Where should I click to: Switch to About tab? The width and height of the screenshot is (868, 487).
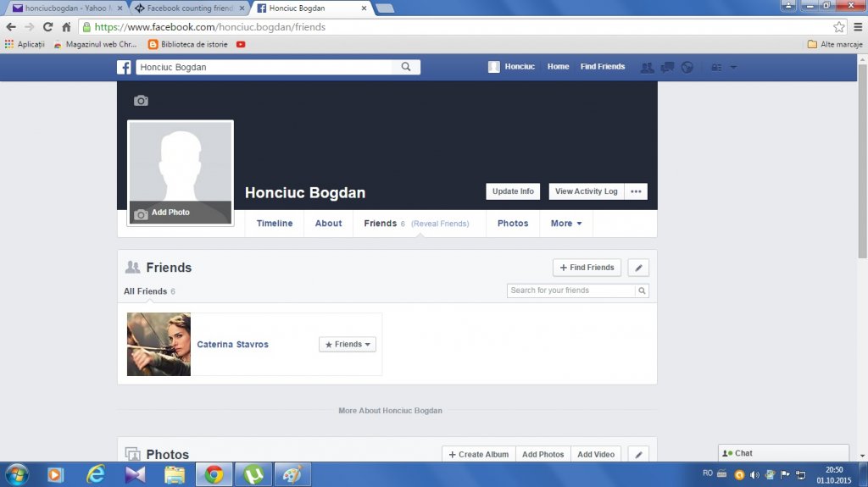pyautogui.click(x=328, y=224)
